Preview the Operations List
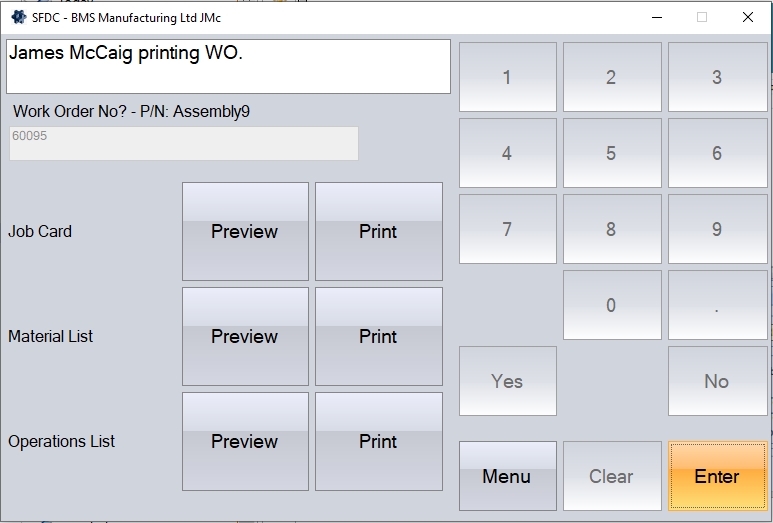773x523 pixels. click(x=245, y=441)
